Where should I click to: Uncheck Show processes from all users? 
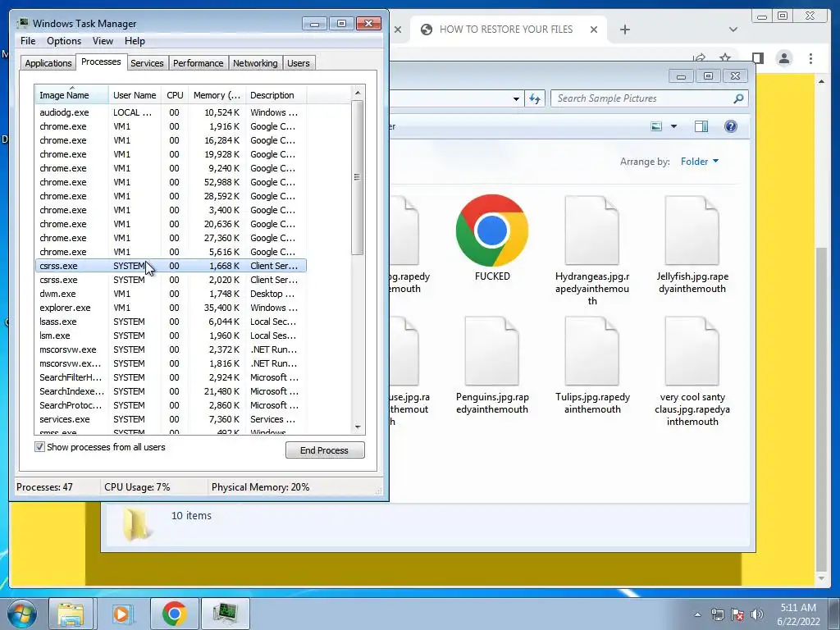[39, 447]
